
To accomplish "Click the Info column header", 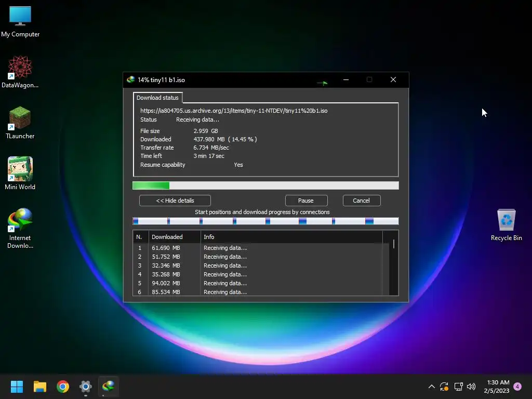I will [292, 237].
